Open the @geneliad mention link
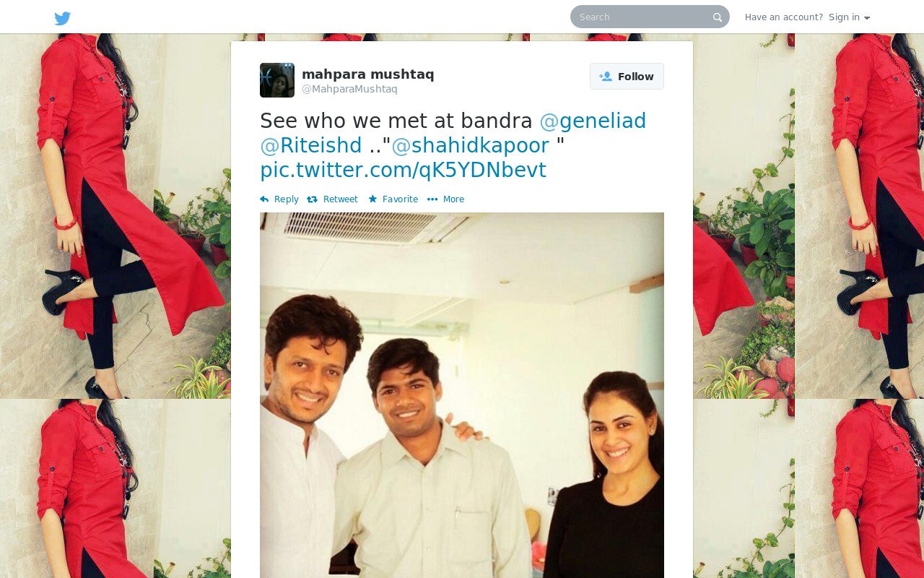Screen dimensions: 924x578 click(x=593, y=121)
